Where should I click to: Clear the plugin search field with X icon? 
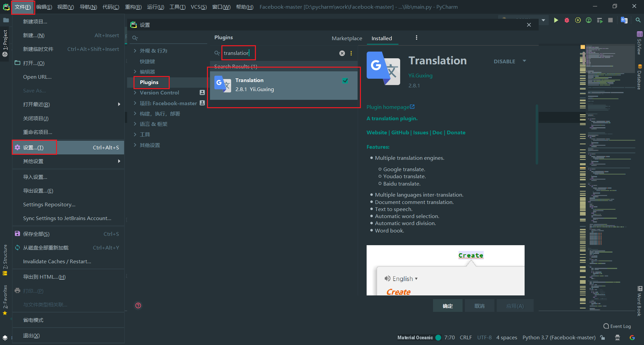[342, 53]
